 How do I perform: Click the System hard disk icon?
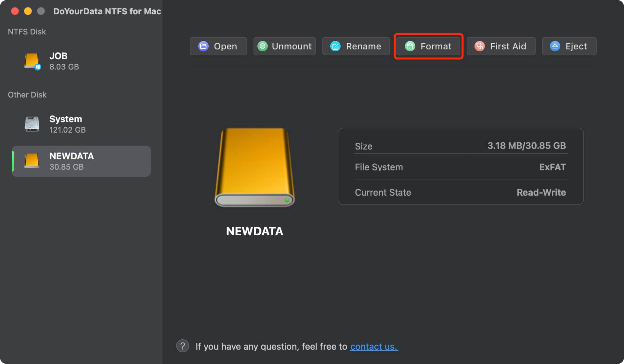tap(32, 124)
